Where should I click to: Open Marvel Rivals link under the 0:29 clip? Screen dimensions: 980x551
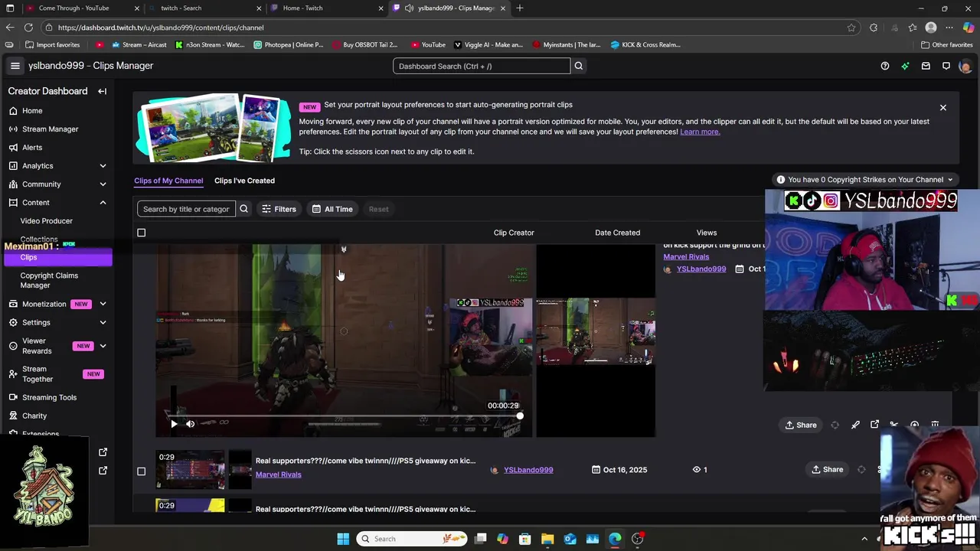click(x=278, y=474)
